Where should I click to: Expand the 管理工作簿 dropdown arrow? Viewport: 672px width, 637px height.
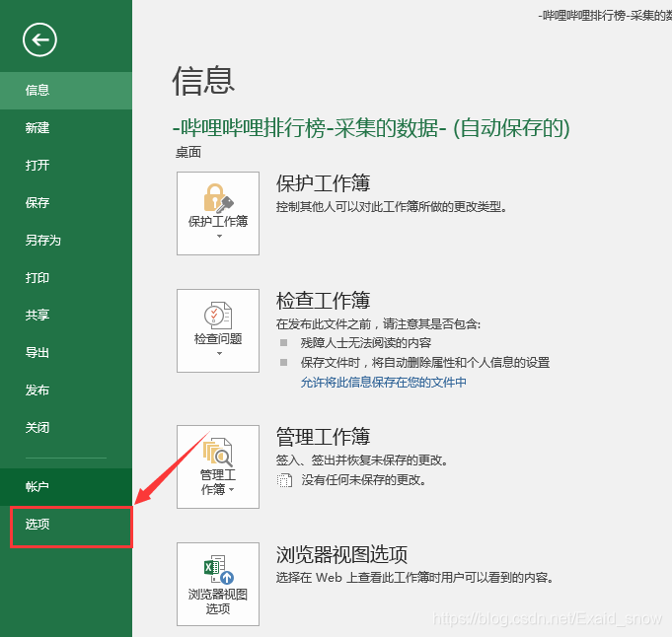pyautogui.click(x=232, y=489)
